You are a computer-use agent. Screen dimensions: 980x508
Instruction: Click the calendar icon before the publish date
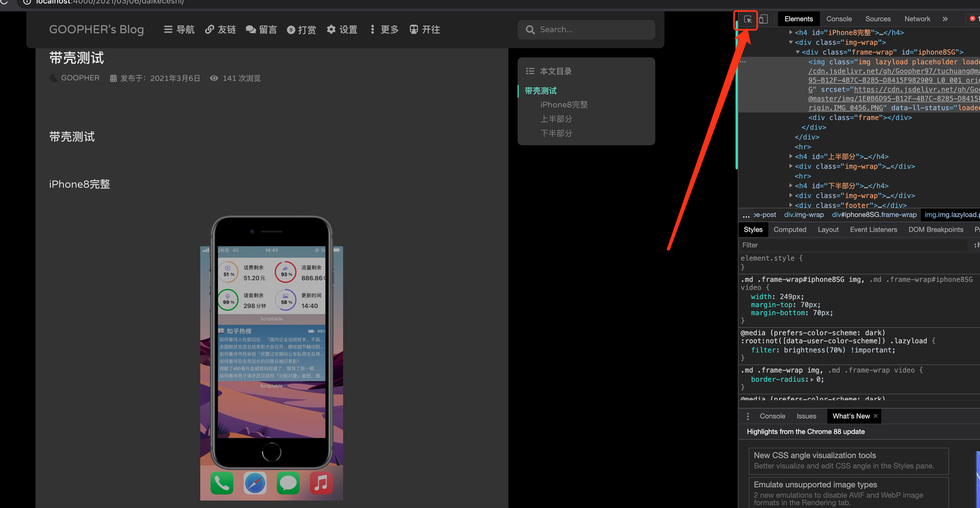click(x=113, y=78)
